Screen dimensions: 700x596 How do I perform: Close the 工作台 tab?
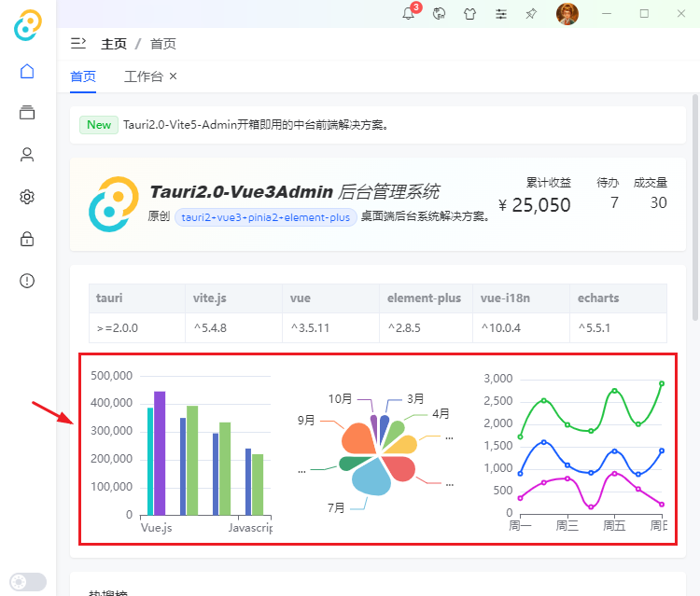[x=174, y=76]
